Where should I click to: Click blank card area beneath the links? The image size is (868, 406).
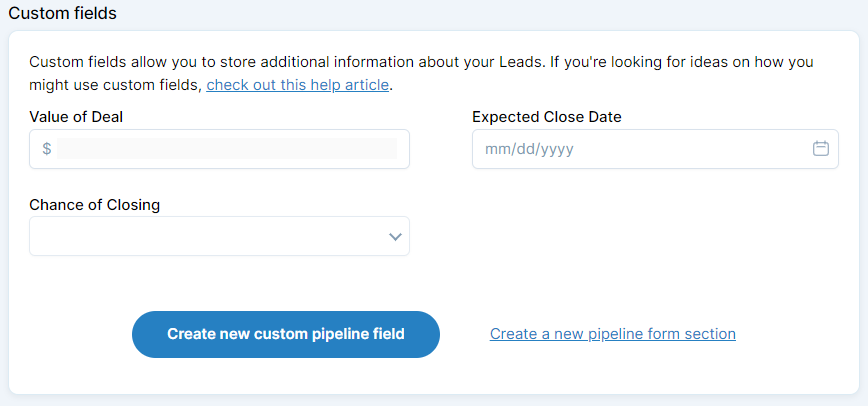(x=433, y=376)
